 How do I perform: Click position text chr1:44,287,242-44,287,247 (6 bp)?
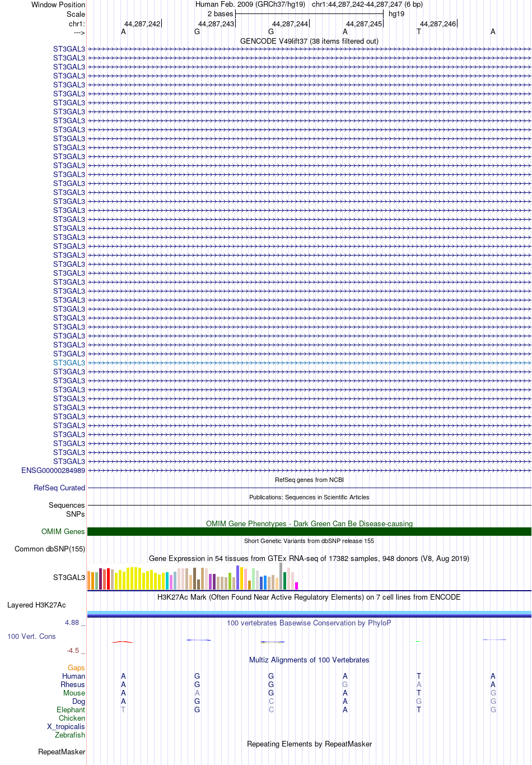[x=367, y=4]
